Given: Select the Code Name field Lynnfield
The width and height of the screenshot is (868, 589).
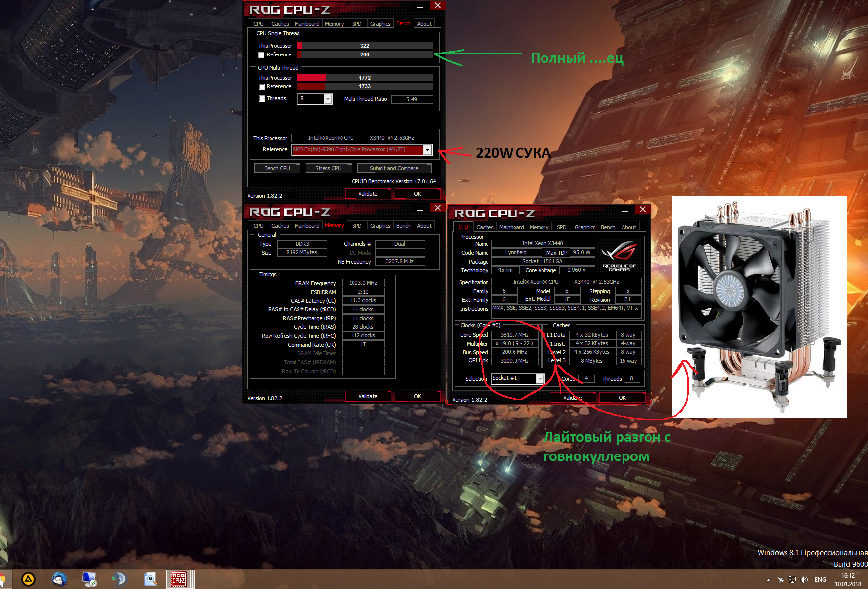Looking at the screenshot, I should [x=515, y=252].
